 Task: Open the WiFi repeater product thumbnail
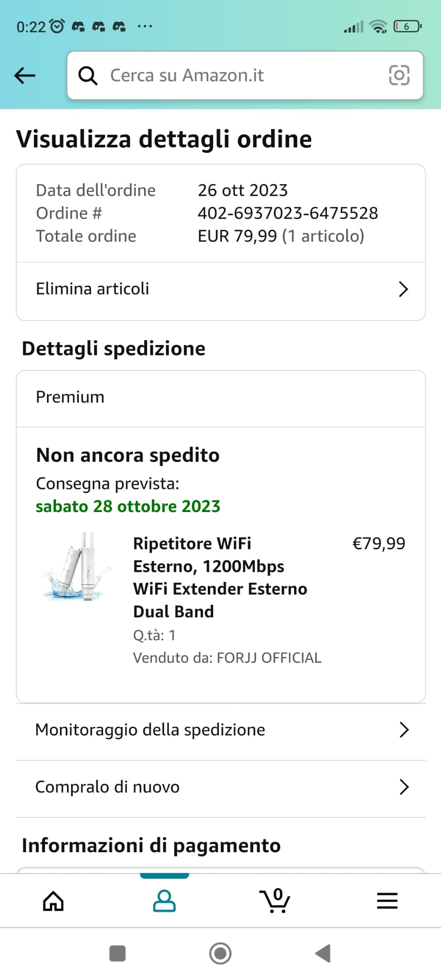(x=77, y=567)
